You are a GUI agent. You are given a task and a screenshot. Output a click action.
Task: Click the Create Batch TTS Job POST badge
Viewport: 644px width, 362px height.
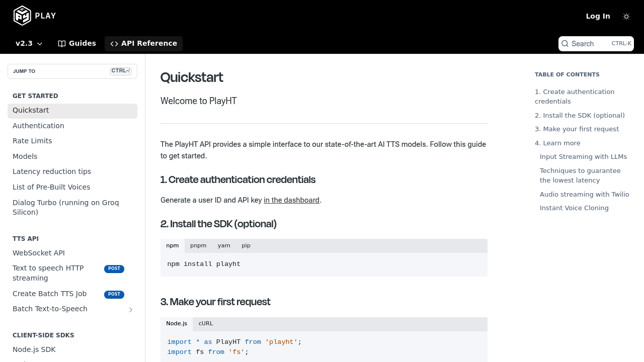click(114, 295)
